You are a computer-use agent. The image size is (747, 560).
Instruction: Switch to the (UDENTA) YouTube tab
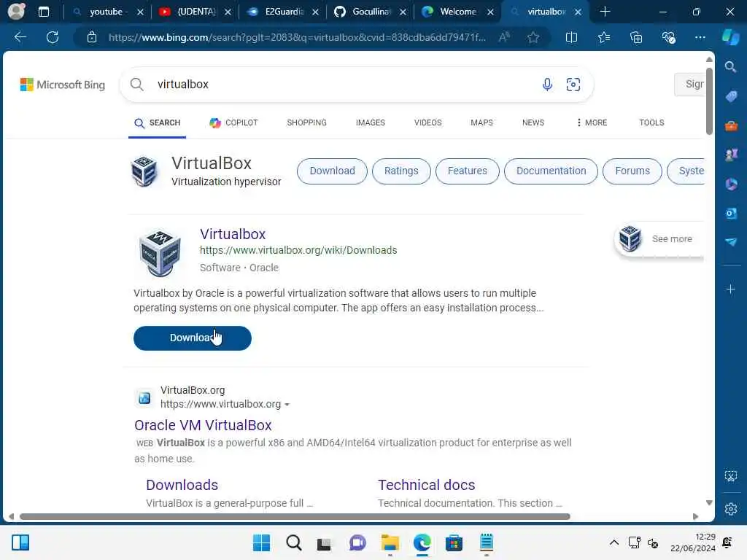click(x=196, y=12)
